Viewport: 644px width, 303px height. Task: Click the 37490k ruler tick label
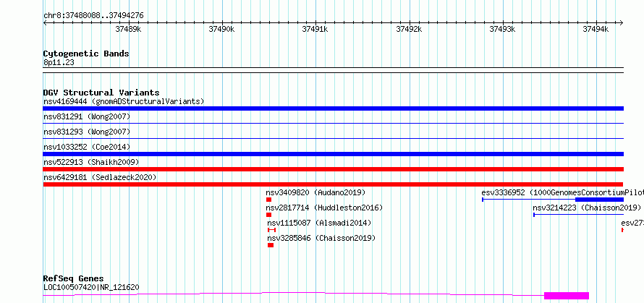[221, 29]
